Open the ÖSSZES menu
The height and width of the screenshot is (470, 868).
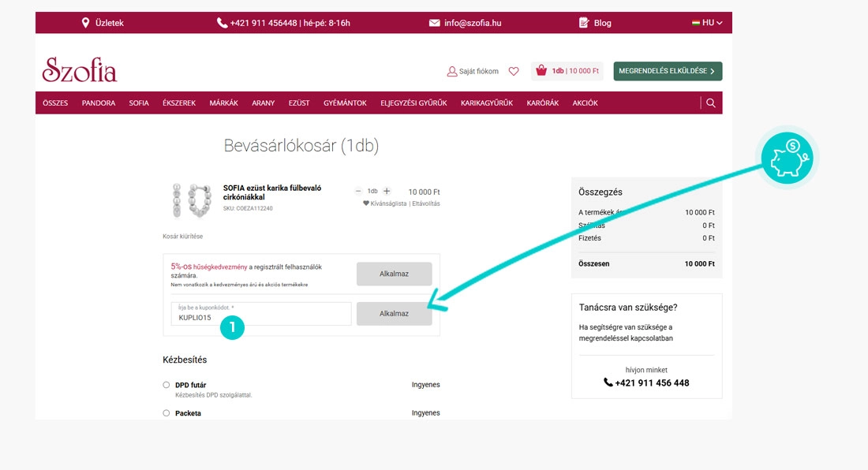pos(55,103)
